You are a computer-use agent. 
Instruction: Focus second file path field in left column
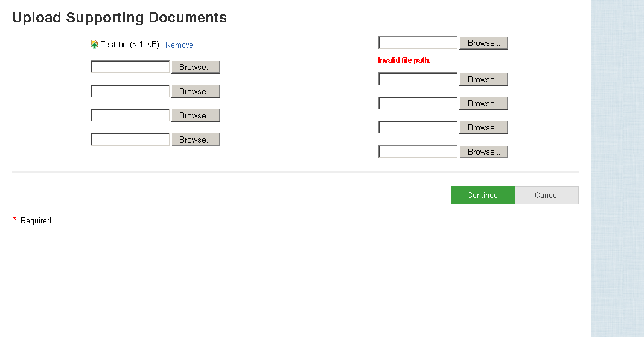(x=130, y=91)
